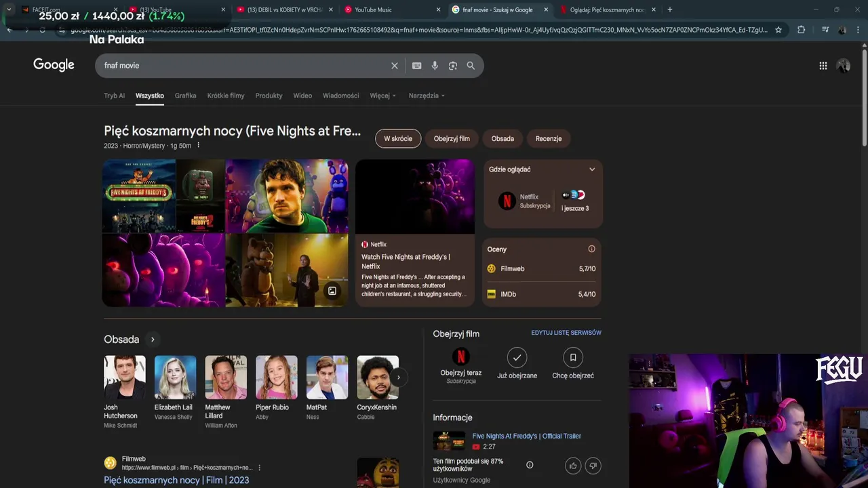
Task: Open Pięć koszmarnych nocy Filmweb result
Action: (x=176, y=480)
